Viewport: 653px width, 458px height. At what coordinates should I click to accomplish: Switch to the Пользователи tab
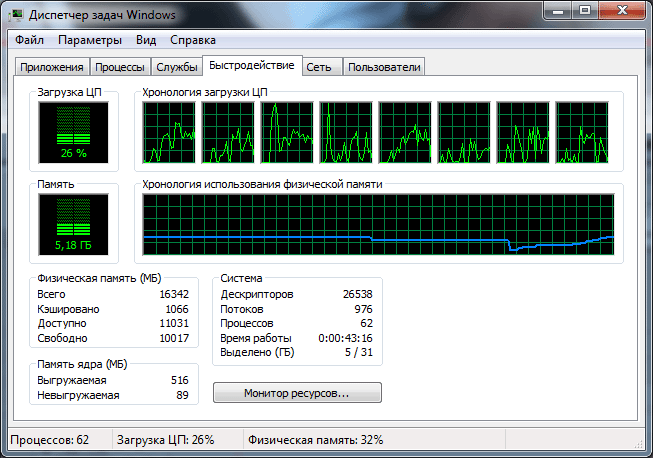[x=384, y=67]
